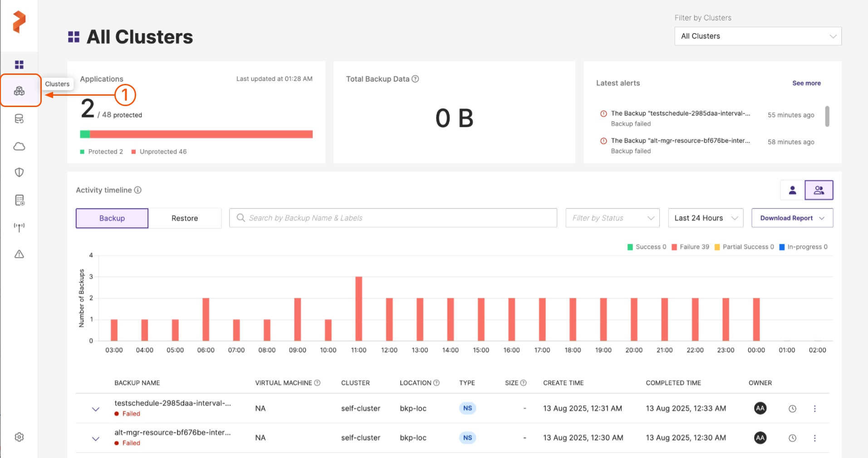Open the Settings gear icon

(19, 437)
